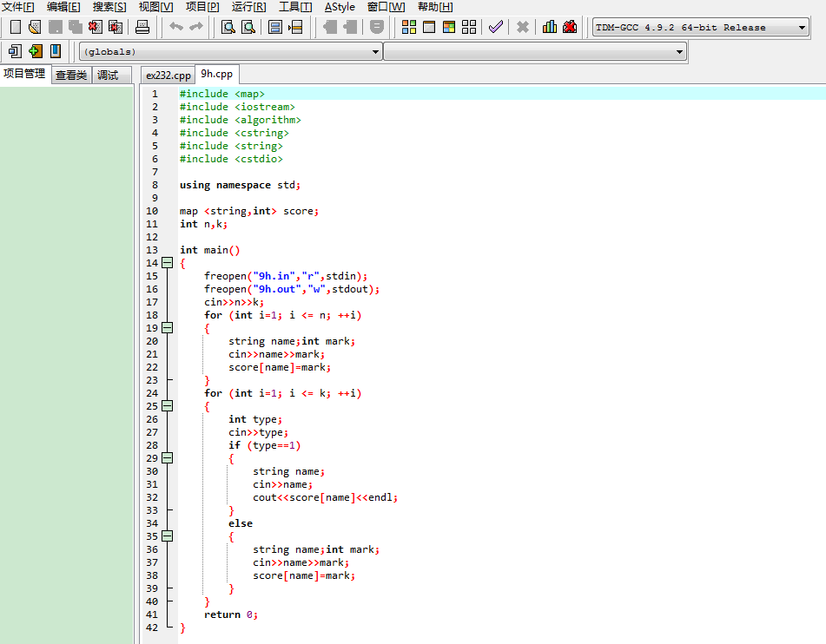Click the grayed-out navigate Forward icon
Viewport: 826px width, 644px height.
[350, 27]
